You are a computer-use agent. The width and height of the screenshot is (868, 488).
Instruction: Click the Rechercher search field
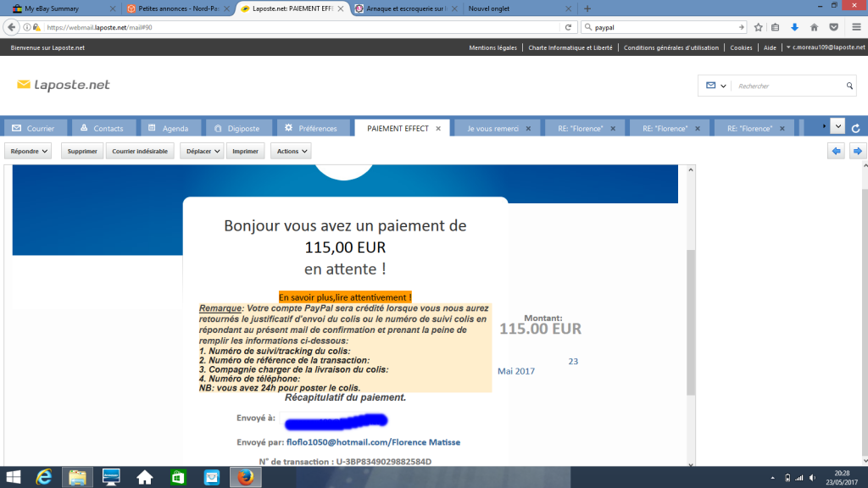(x=788, y=86)
